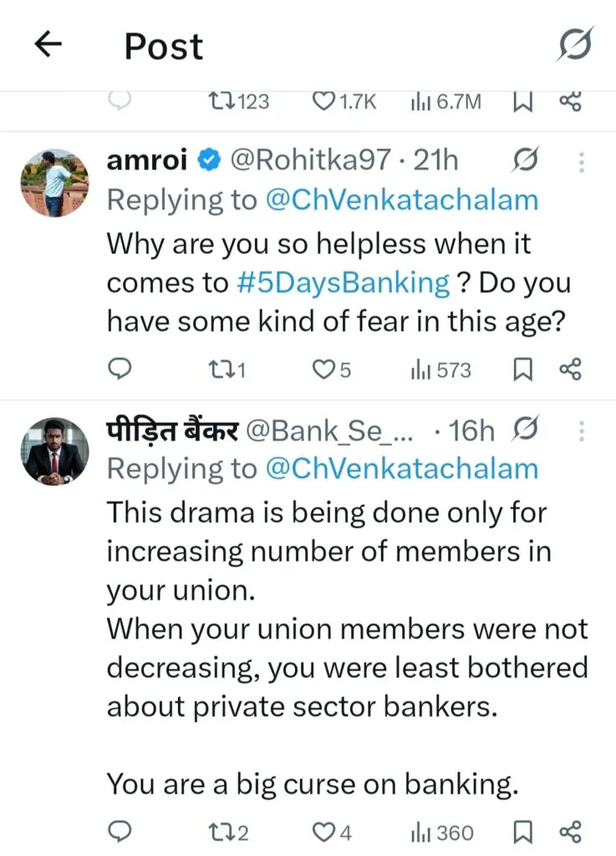The height and width of the screenshot is (856, 616).
Task: Bookmark the पीड़ित बैंकर reply
Action: point(522,833)
